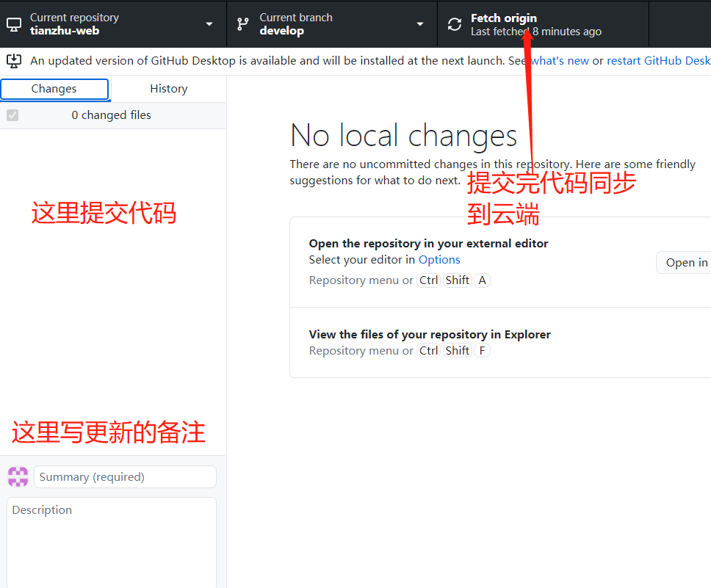Focus the Summary (required) input field
711x588 pixels.
[x=125, y=477]
